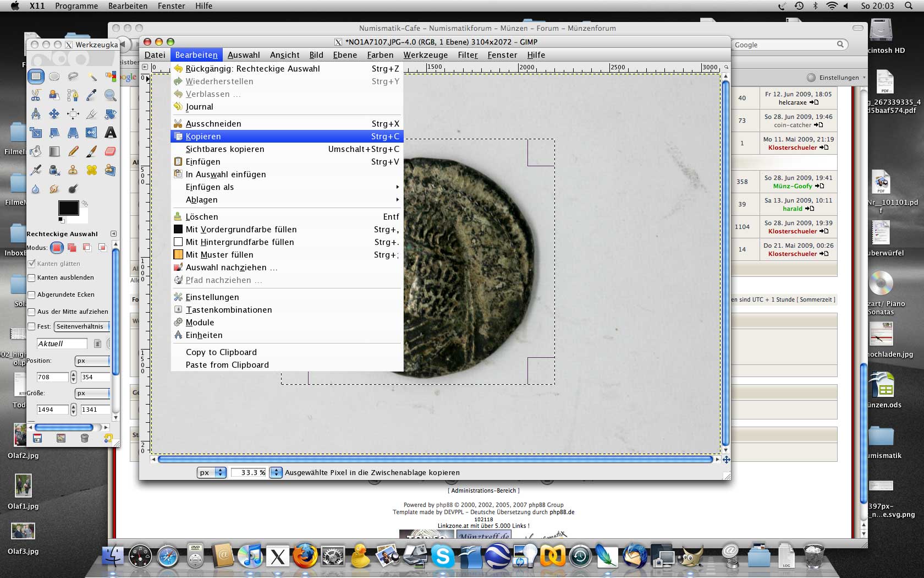This screenshot has width=924, height=578.
Task: Select the Zoom magnifier tool
Action: click(x=110, y=95)
